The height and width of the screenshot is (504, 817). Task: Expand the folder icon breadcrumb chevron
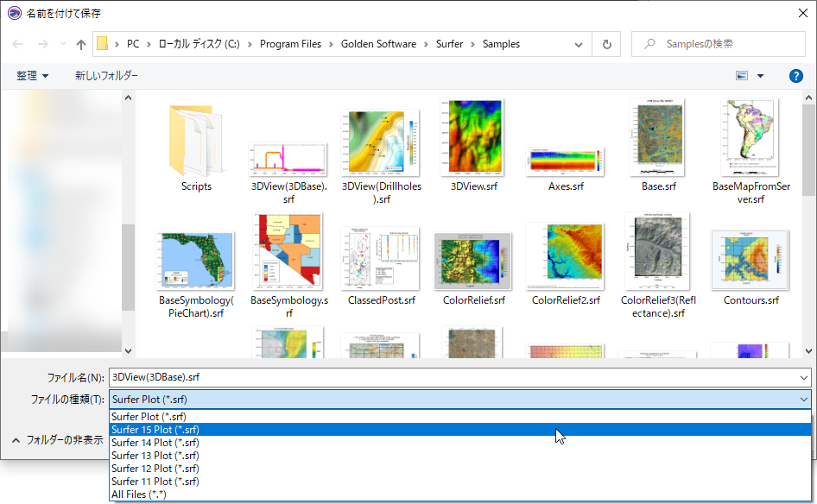(x=117, y=44)
